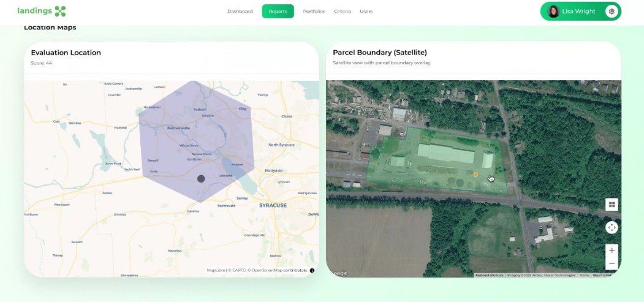
Task: Open the CARTO attribution link
Action: tap(237, 270)
